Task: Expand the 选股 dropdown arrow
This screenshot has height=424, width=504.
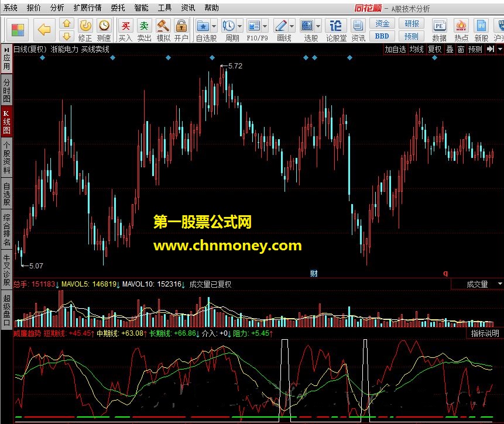Action: tap(318, 26)
